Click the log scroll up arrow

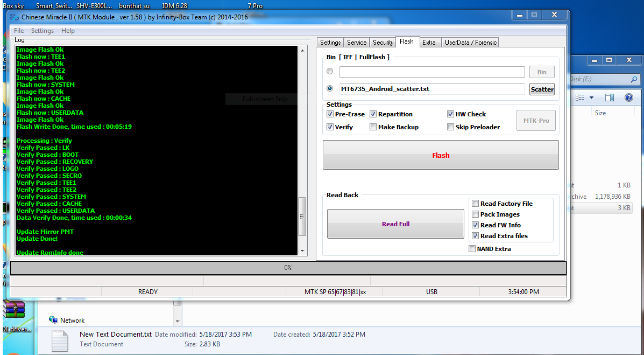tap(302, 51)
